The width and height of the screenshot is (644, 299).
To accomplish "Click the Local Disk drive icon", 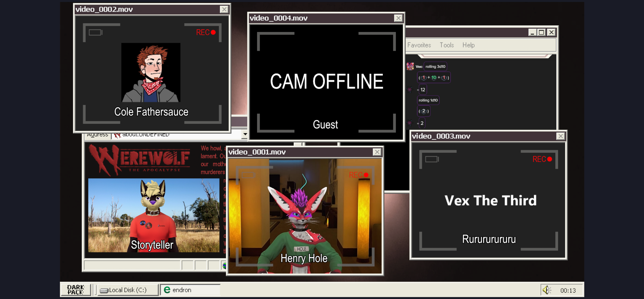I will 104,290.
